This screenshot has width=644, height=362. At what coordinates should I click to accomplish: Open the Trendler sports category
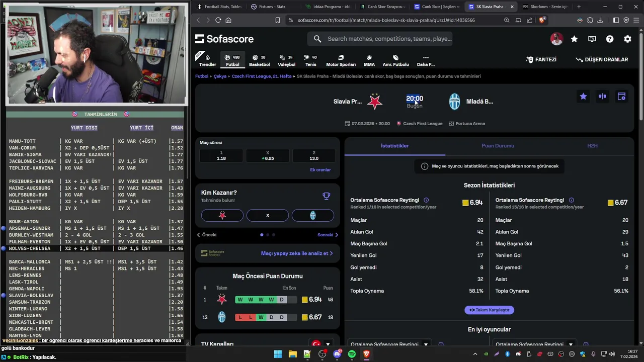click(x=207, y=60)
